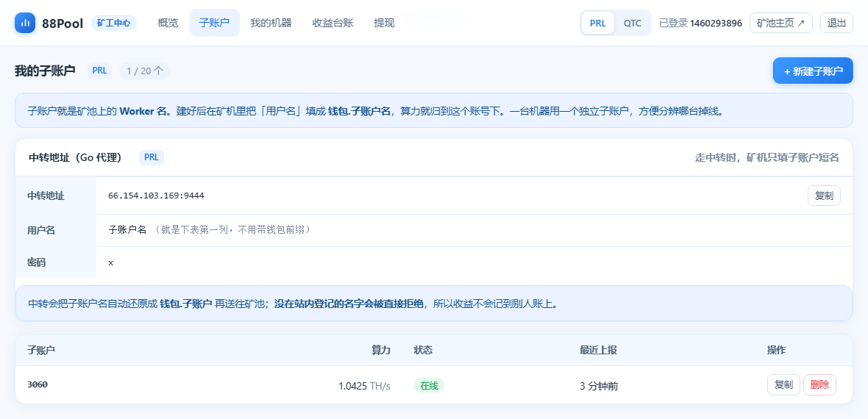
Task: Click 新建子账户 button
Action: coord(813,71)
